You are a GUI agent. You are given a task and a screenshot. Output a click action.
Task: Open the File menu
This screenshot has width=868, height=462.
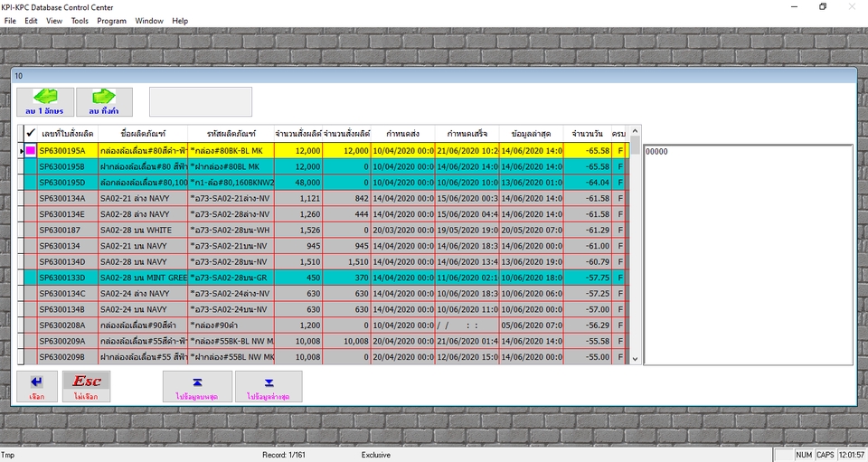10,21
